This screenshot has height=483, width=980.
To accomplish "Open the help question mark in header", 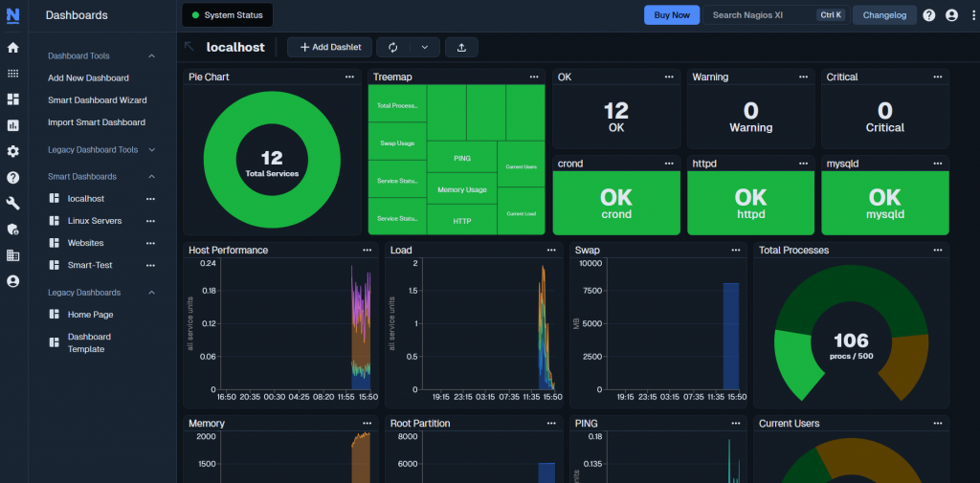I will [x=929, y=15].
